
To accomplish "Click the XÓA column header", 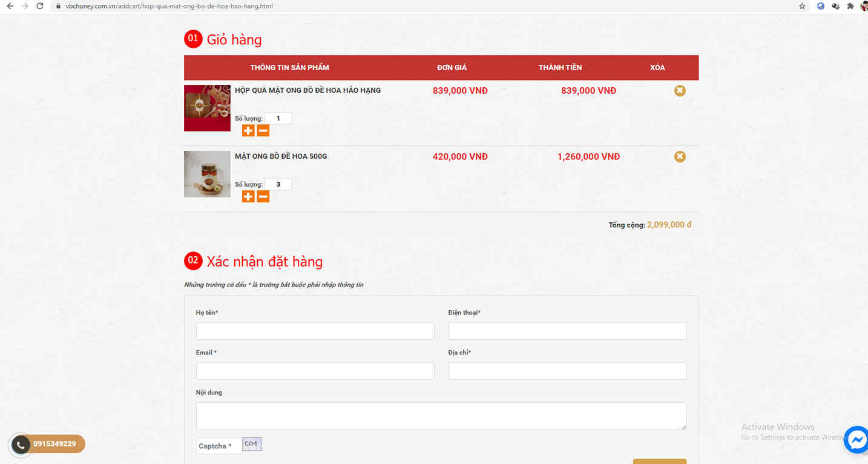I will click(x=657, y=67).
